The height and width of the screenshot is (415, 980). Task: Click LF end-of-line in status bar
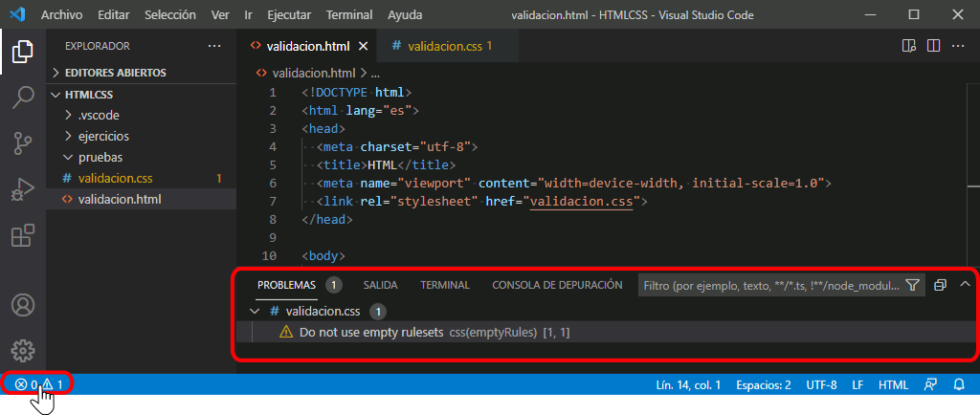point(857,384)
